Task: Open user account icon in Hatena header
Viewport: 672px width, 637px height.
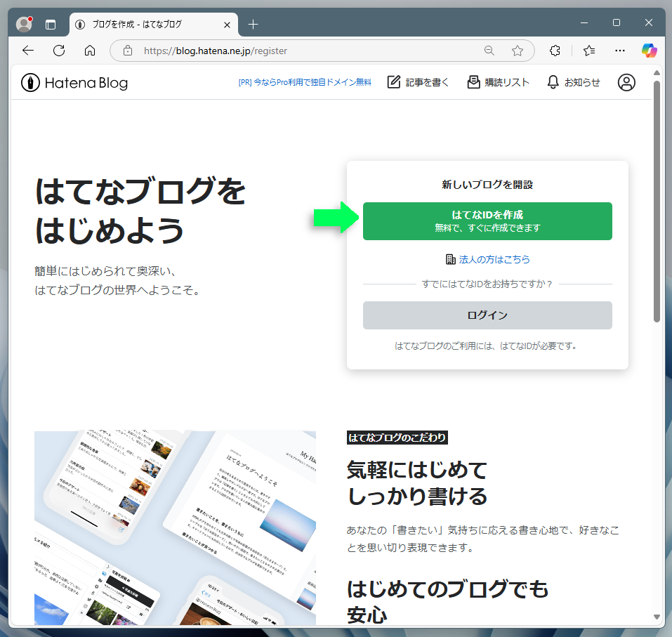Action: click(626, 82)
